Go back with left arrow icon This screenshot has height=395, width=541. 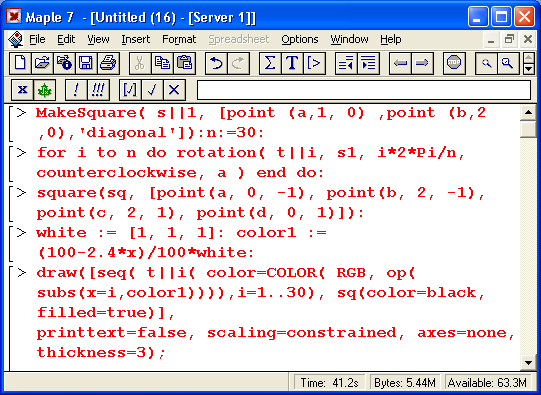pos(400,63)
